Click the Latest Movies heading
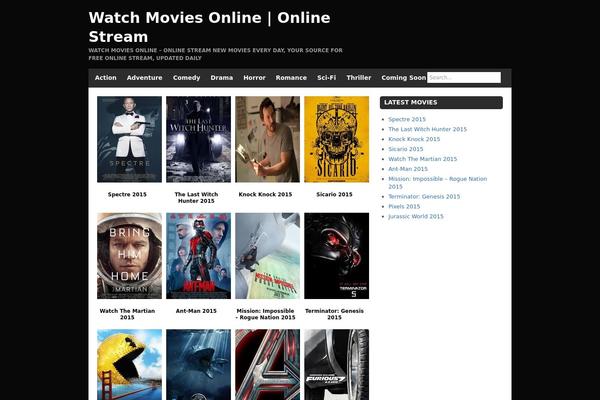This screenshot has height=400, width=600. pyautogui.click(x=441, y=103)
